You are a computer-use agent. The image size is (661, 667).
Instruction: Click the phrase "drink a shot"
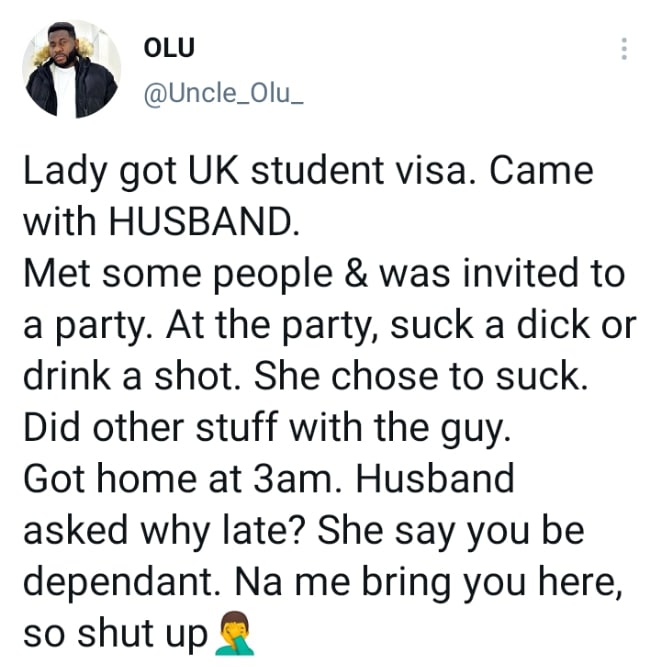coord(129,376)
